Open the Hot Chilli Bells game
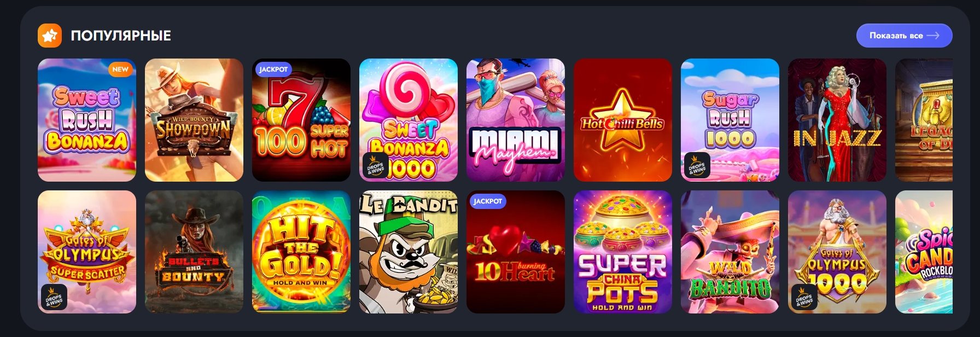 (x=623, y=120)
